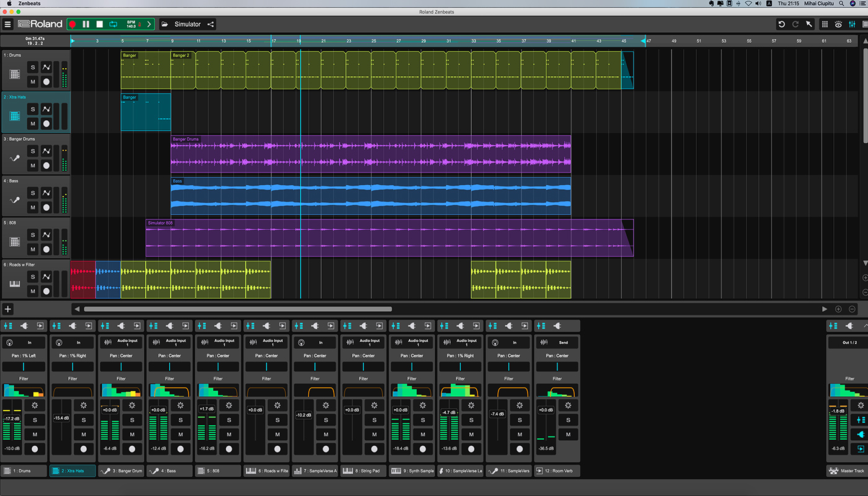
Task: Click the pan slider on the Drums strip
Action: click(x=24, y=367)
